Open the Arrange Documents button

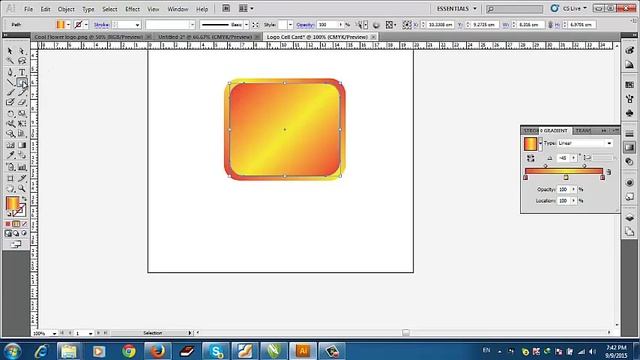pyautogui.click(x=246, y=8)
